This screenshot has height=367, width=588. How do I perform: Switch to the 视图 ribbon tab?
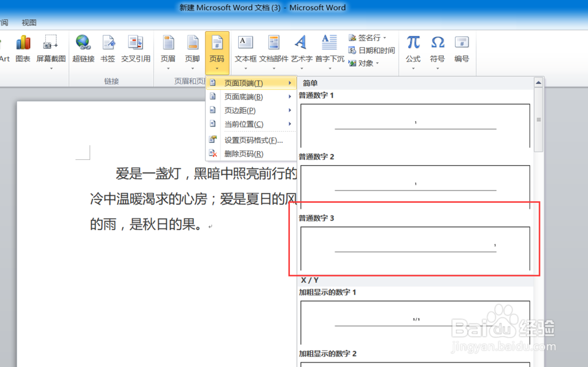tap(28, 22)
